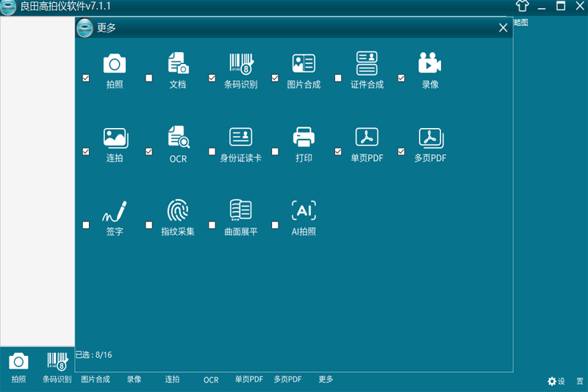The width and height of the screenshot is (588, 392).
Task: Check the 签字 checkbox
Action: 86,225
